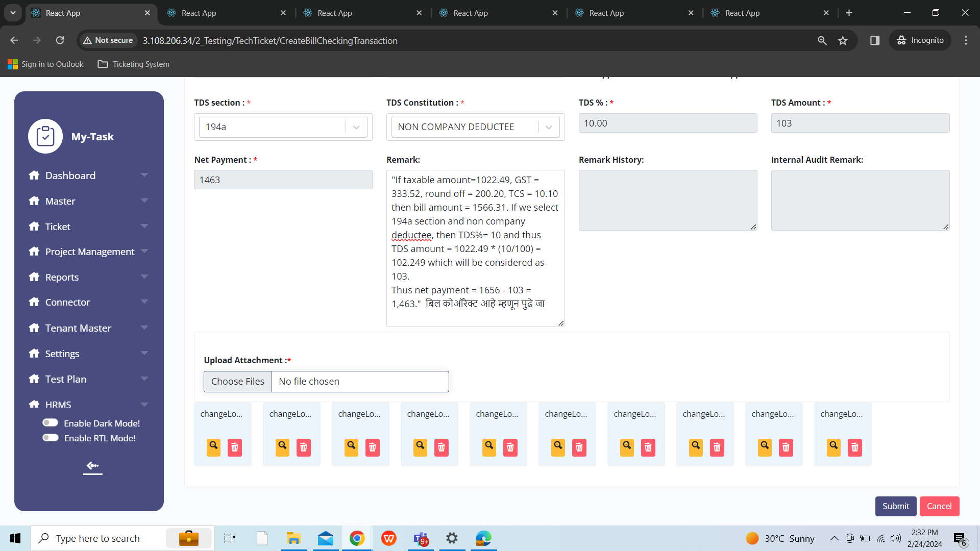Switch to the last React App tab
980x551 pixels.
pos(770,13)
